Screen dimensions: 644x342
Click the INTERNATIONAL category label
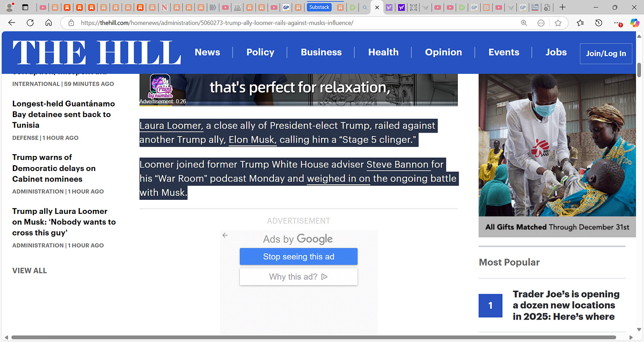(x=36, y=84)
